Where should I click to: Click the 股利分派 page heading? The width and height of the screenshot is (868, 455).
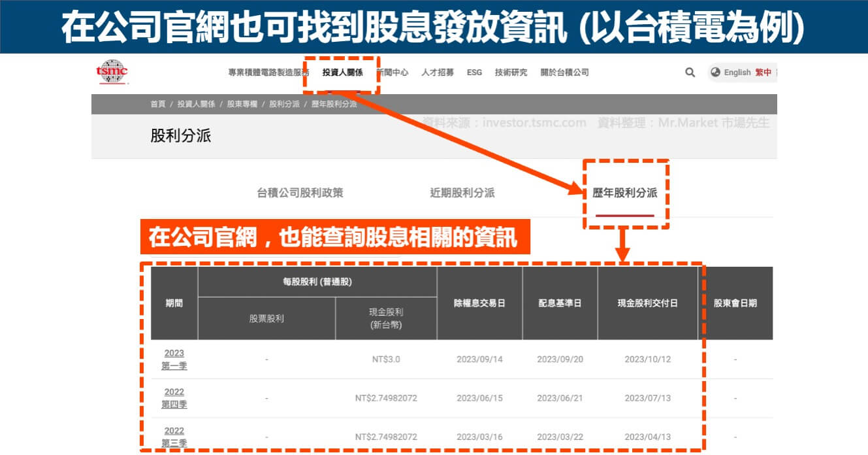tap(181, 136)
